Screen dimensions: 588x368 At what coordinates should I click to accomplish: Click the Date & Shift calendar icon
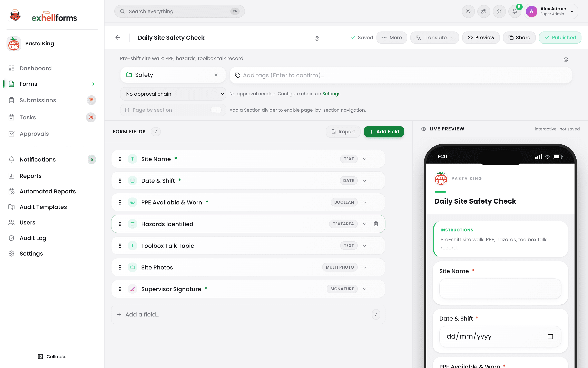pos(133,181)
